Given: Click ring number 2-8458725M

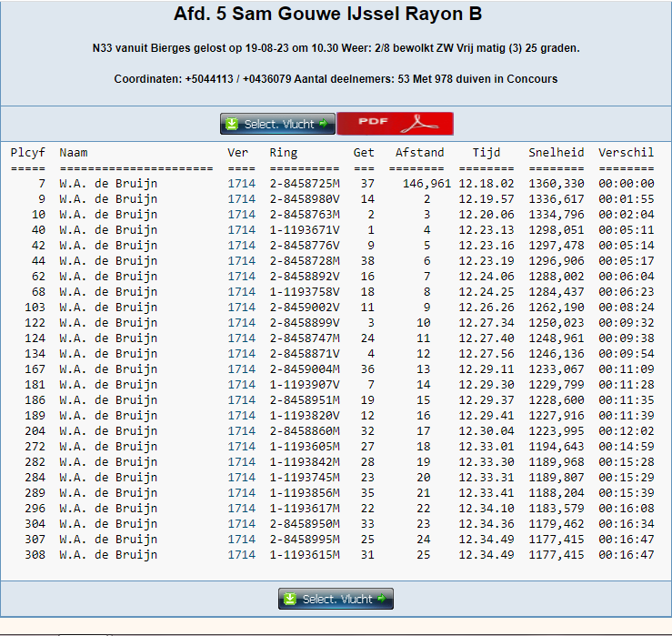Looking at the screenshot, I should tap(305, 184).
